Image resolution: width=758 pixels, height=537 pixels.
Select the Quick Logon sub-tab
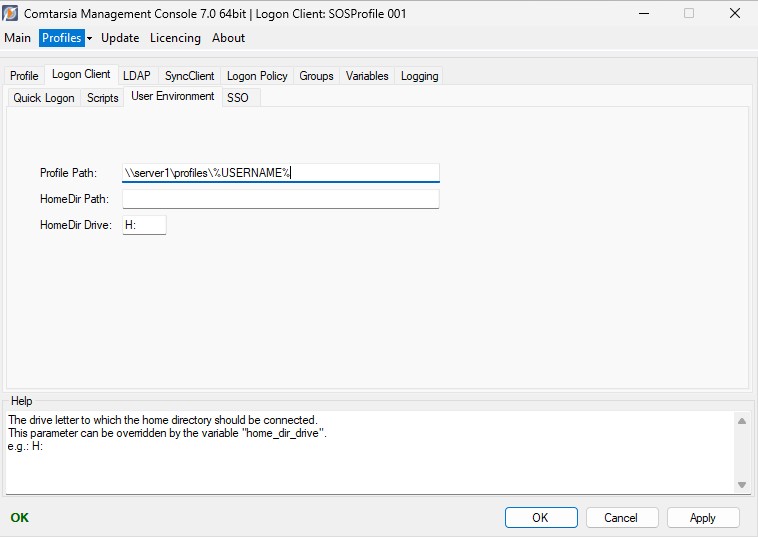click(x=44, y=98)
